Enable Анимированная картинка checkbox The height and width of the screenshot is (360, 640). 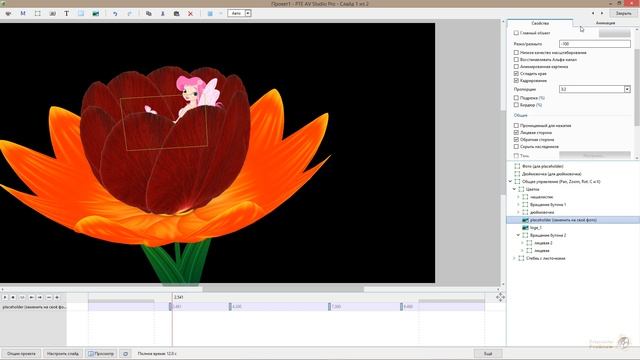pyautogui.click(x=516, y=67)
